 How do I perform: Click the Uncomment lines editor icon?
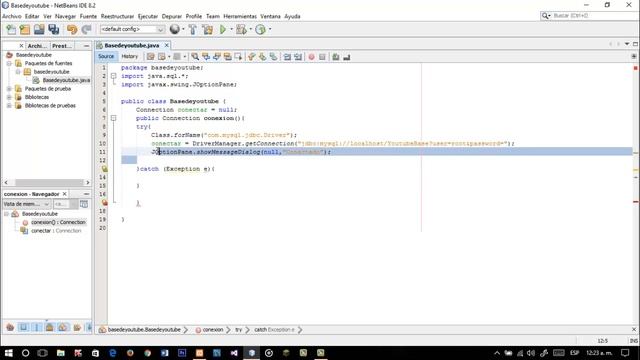point(347,57)
